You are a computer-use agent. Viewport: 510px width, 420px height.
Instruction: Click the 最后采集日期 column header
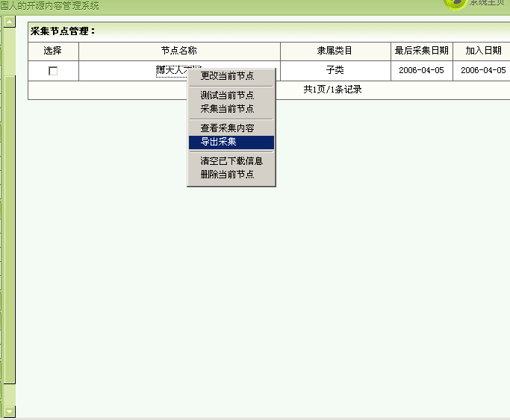(x=422, y=51)
